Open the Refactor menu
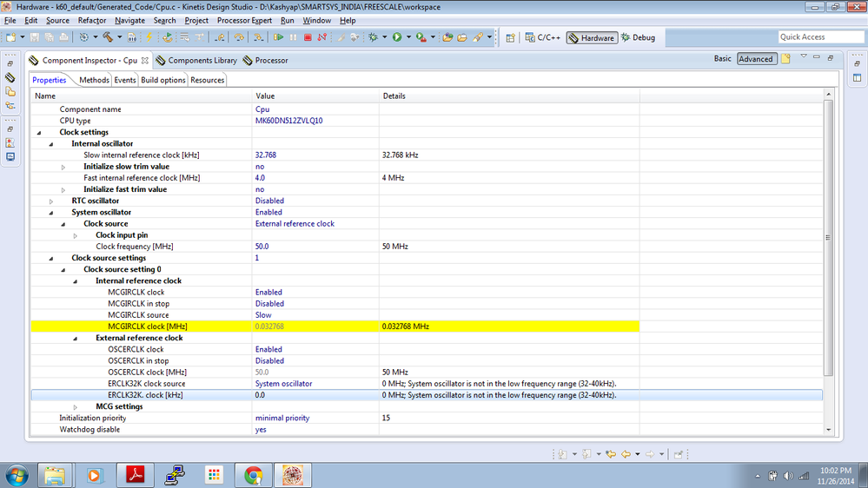868x488 pixels. pyautogui.click(x=92, y=21)
